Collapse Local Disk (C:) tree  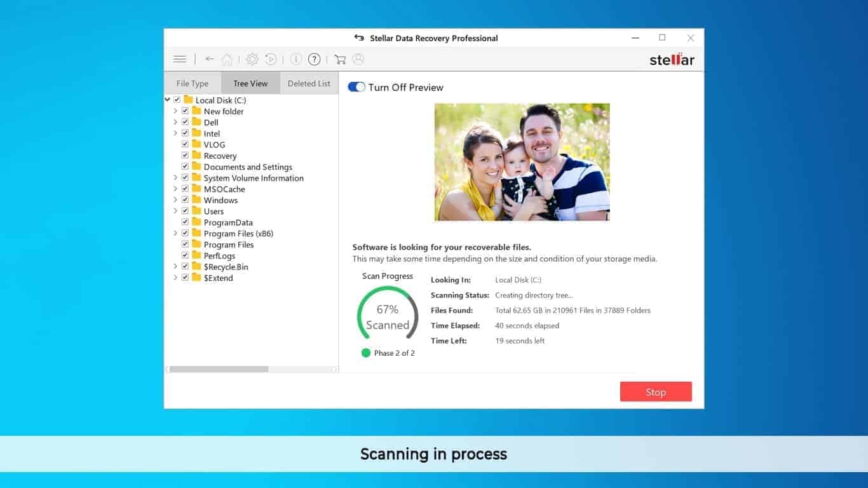coord(169,100)
